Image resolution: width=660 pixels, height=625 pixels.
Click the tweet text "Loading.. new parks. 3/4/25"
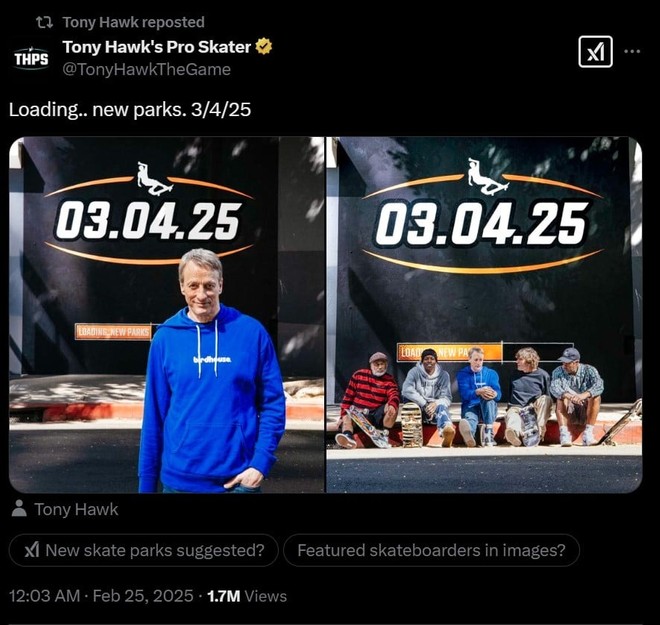pyautogui.click(x=130, y=110)
